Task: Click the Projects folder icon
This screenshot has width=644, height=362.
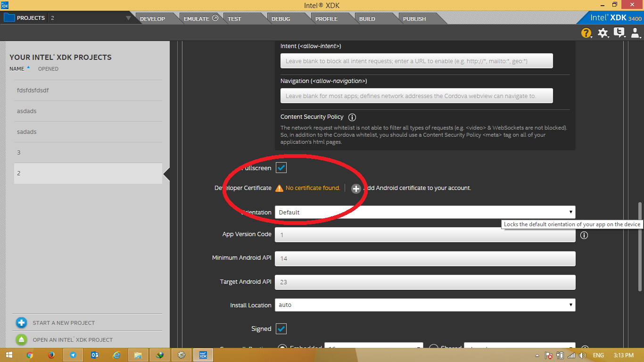Action: pyautogui.click(x=9, y=18)
